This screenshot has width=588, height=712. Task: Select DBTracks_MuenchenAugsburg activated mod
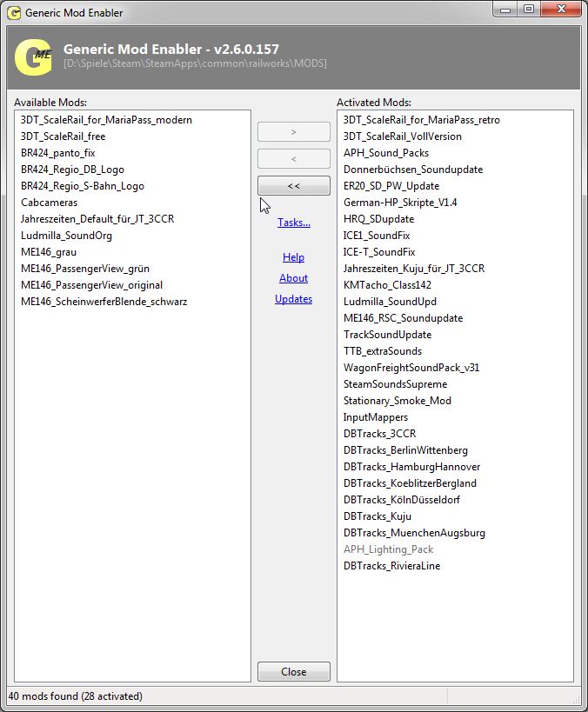tap(414, 533)
